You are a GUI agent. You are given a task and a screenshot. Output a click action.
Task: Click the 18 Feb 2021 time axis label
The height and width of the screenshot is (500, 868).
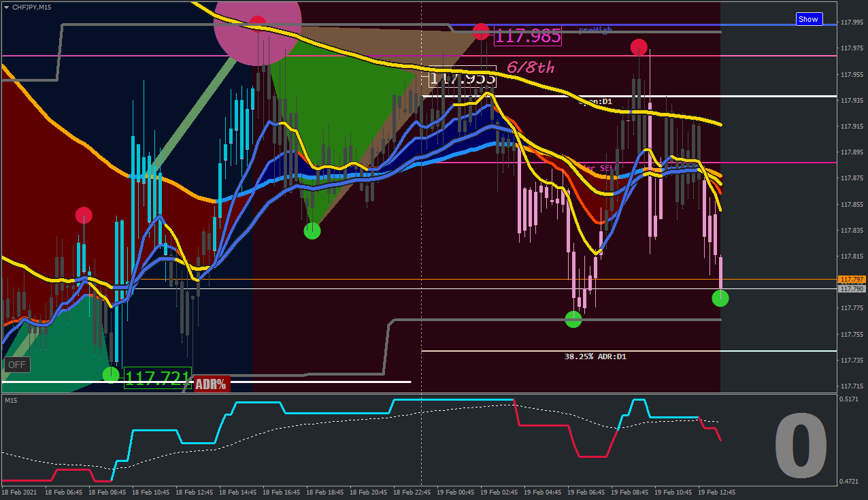click(18, 492)
